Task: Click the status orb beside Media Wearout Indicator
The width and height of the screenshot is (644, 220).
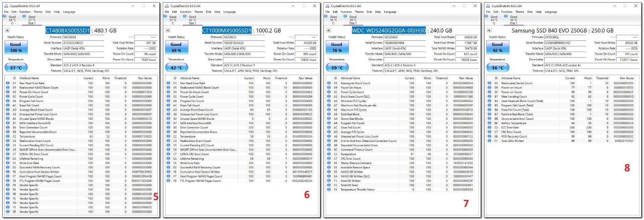Action: (x=329, y=163)
